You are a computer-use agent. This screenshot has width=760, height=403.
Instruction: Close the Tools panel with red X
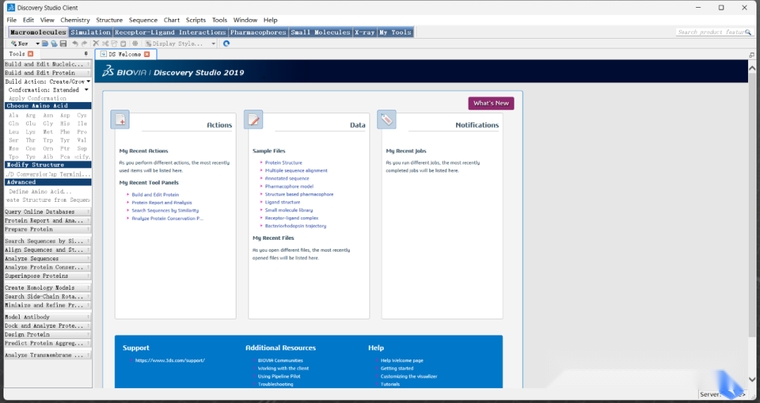click(x=31, y=54)
